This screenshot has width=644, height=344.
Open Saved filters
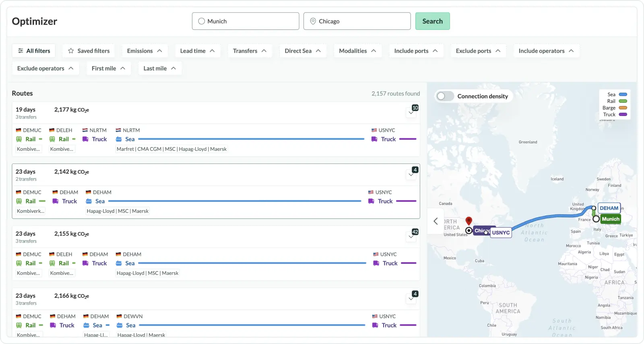point(89,51)
